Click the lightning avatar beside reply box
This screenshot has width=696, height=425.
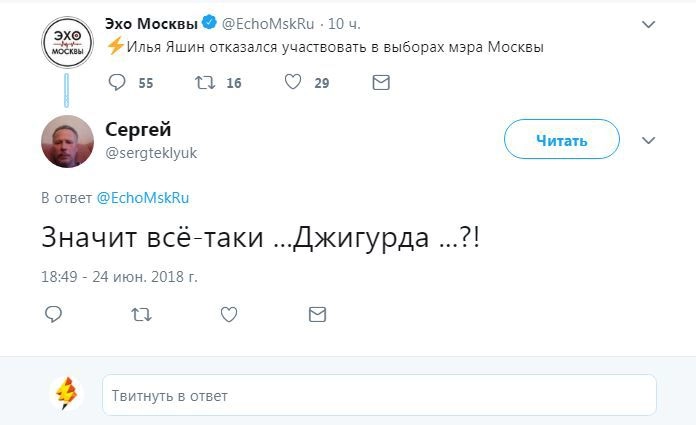67,394
